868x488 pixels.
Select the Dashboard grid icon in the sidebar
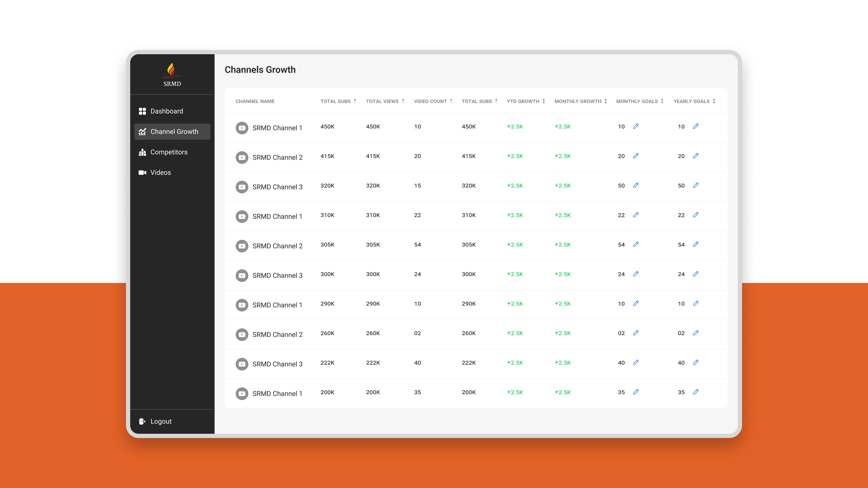pos(142,111)
